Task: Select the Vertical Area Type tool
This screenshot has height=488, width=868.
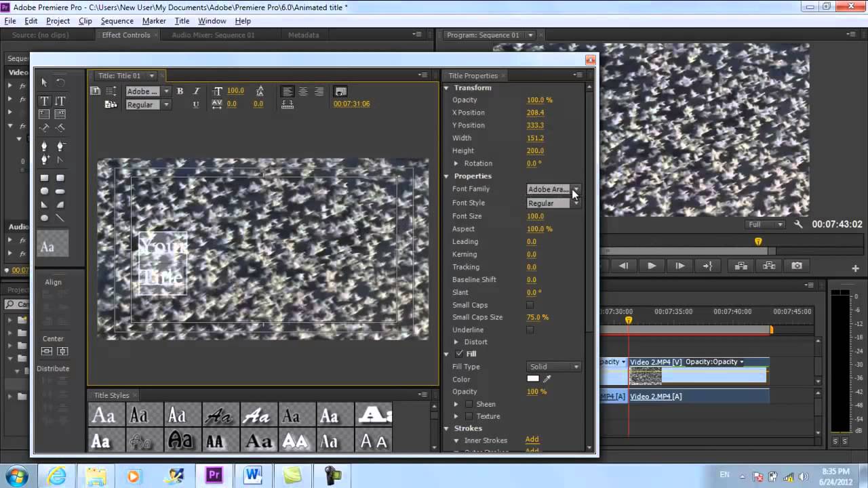Action: pos(60,114)
